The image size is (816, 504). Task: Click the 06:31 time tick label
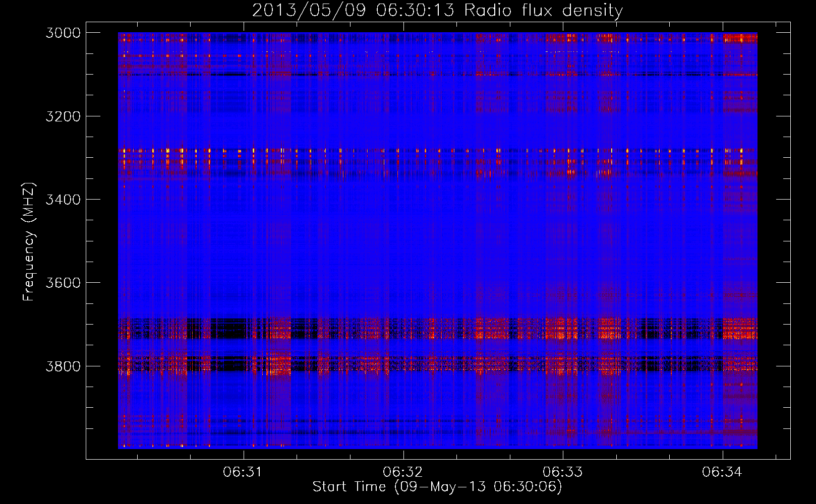(x=243, y=472)
